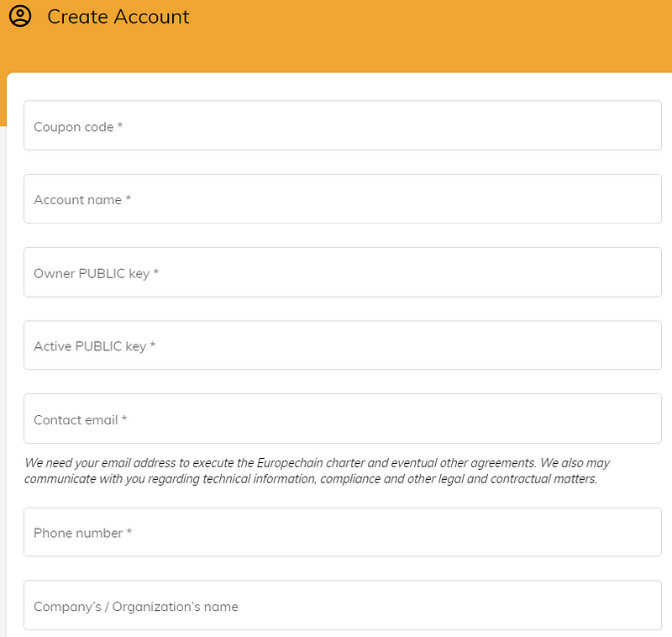Click the word PUBLIC in Active key placeholder
Image resolution: width=672 pixels, height=637 pixels.
pyautogui.click(x=98, y=346)
